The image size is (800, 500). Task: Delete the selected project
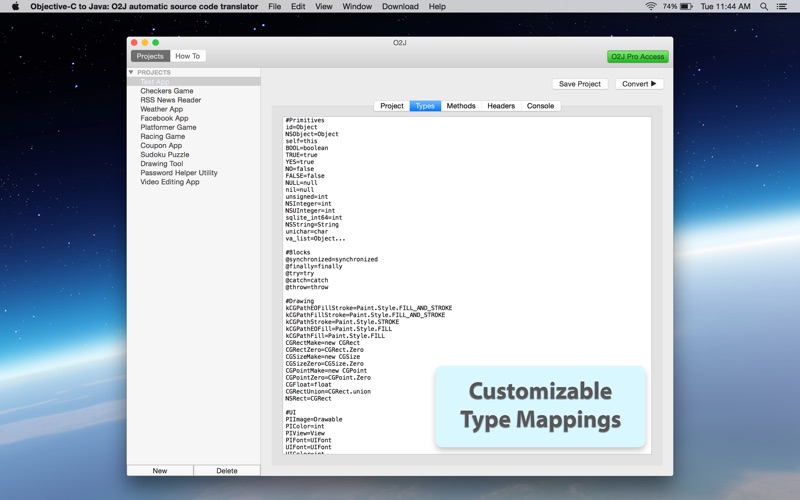227,470
